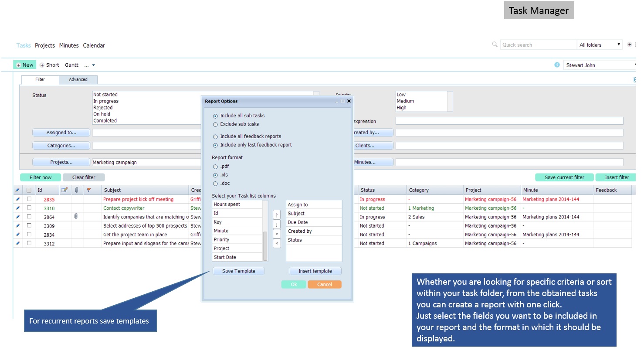Click Save current filter button

564,177
